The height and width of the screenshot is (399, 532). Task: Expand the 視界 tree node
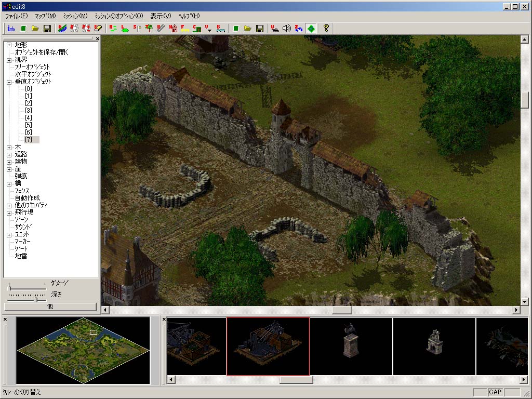(9, 60)
